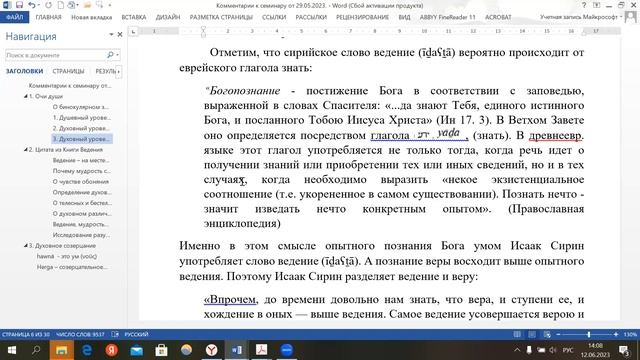Switch to the ВСТАВКА tab
640x360 pixels.
(x=133, y=17)
